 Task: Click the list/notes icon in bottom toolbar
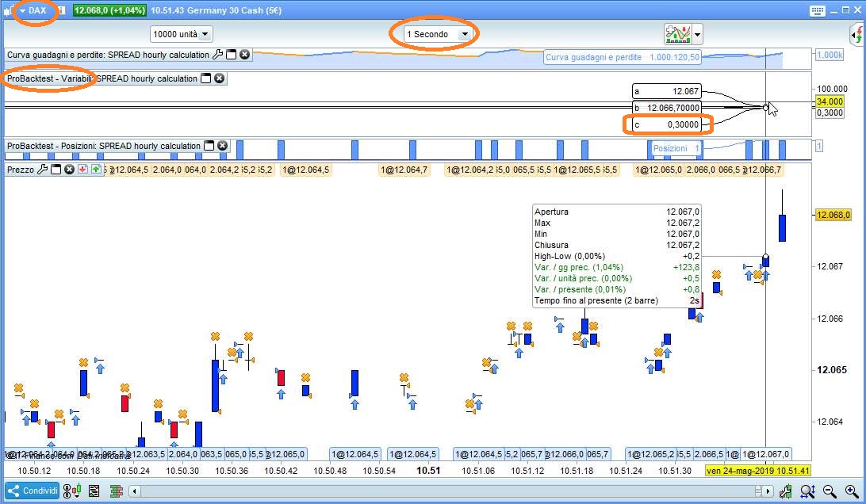tap(94, 491)
